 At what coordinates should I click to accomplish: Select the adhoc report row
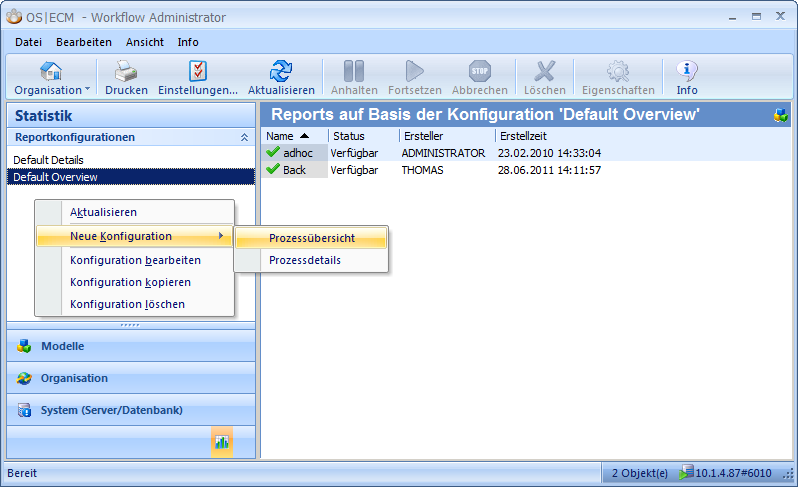(297, 154)
